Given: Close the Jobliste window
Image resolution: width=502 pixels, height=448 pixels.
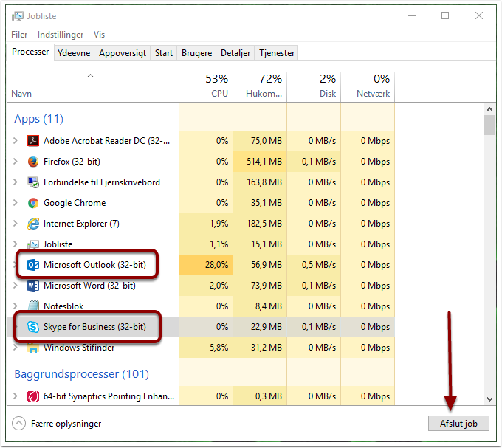Looking at the screenshot, I should pos(479,15).
